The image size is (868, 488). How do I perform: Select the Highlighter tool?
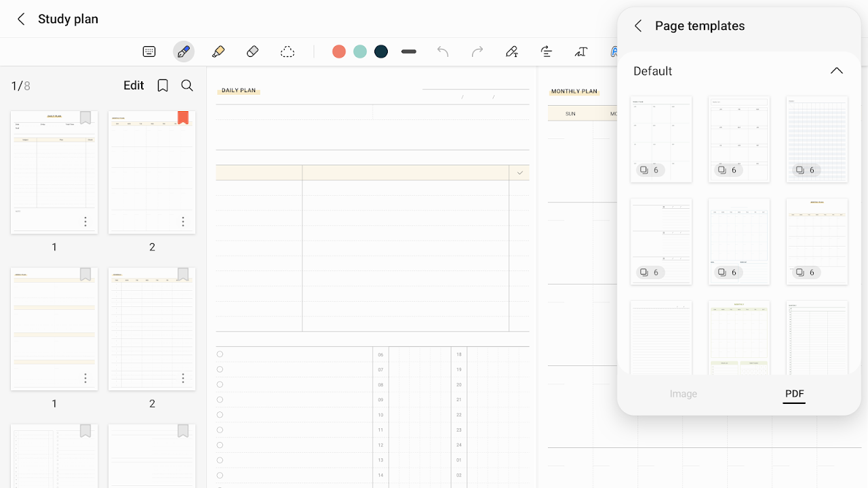[218, 52]
